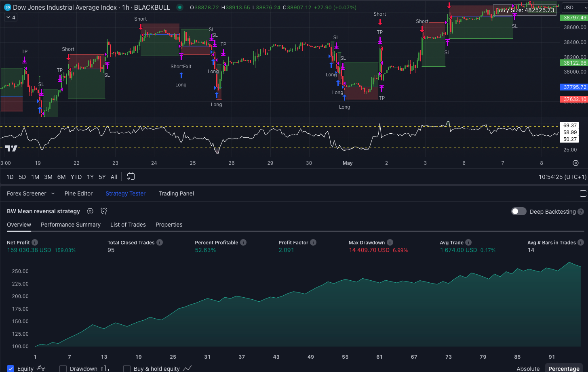The height and width of the screenshot is (372, 588).
Task: Expand the Forex Screener dropdown
Action: tap(53, 193)
